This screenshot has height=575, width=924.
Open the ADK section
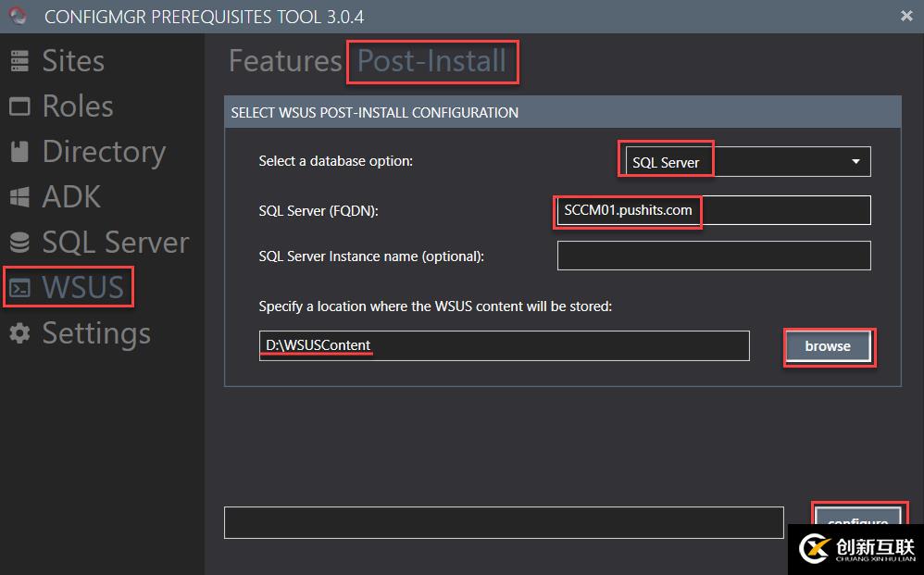71,197
